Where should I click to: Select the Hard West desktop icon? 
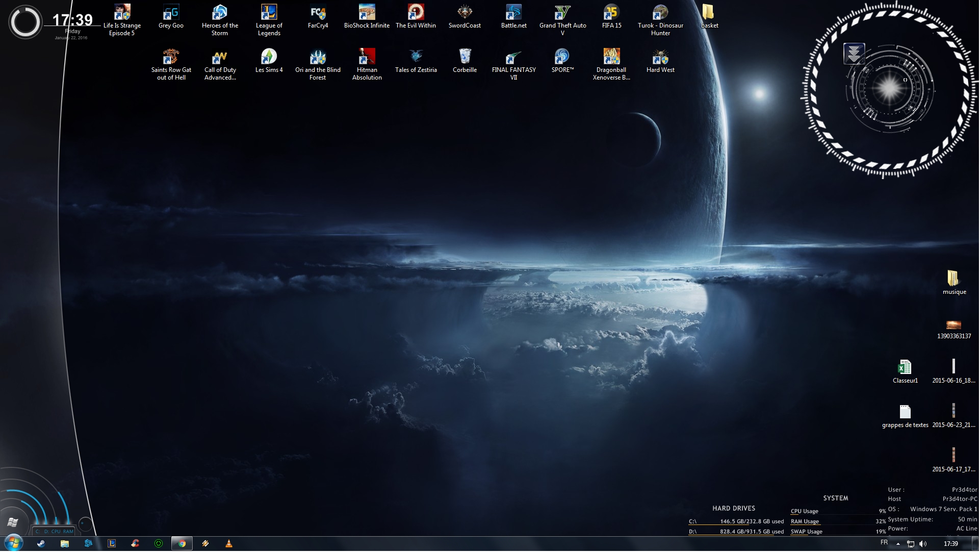point(661,61)
